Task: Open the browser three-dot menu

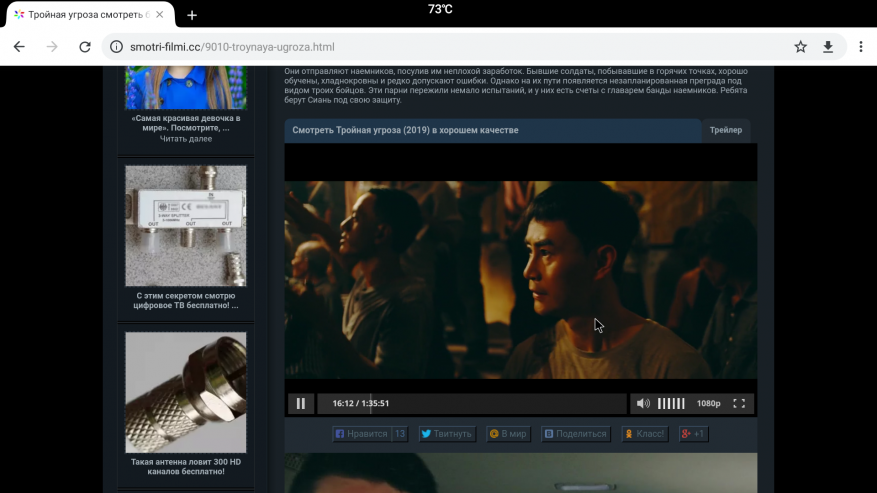Action: point(861,47)
